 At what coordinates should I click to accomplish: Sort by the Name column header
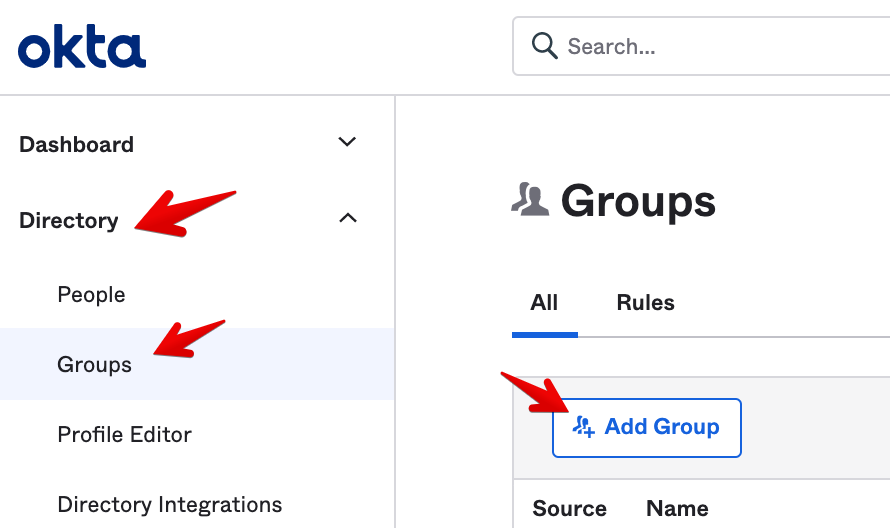pyautogui.click(x=677, y=508)
